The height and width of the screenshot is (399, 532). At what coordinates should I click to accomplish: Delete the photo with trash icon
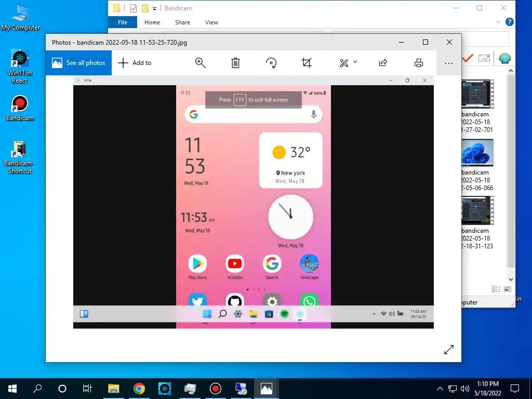click(235, 63)
